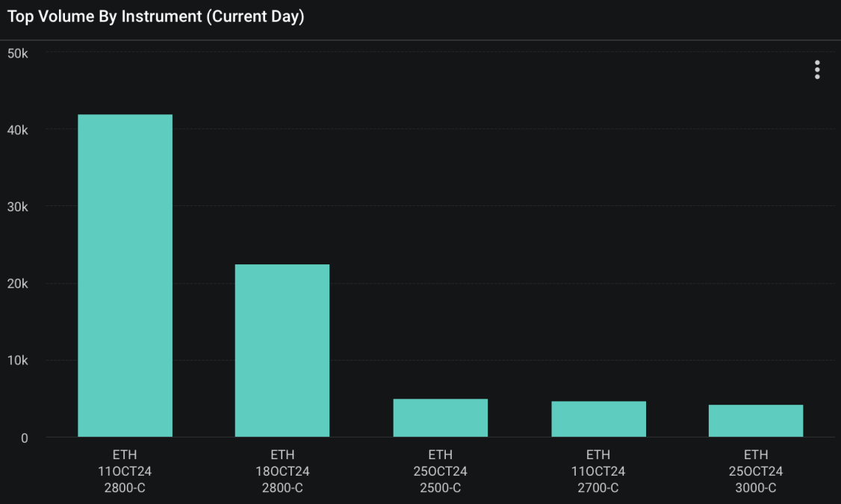Select the 40k y-axis tick label
This screenshot has height=504, width=841.
tap(17, 130)
